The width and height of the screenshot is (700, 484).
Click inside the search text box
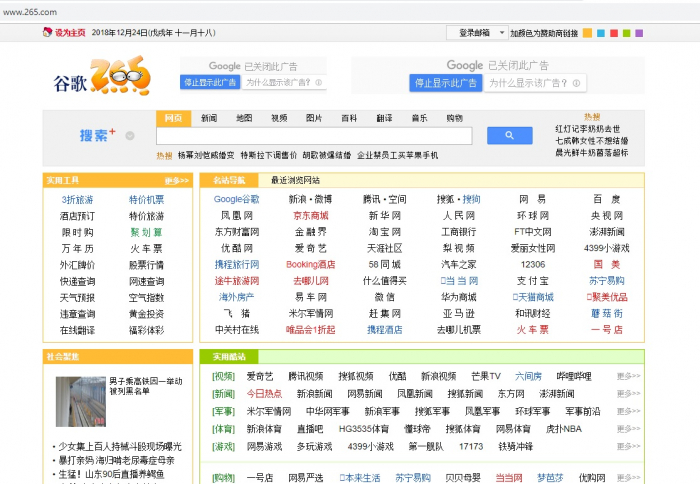[x=314, y=136]
